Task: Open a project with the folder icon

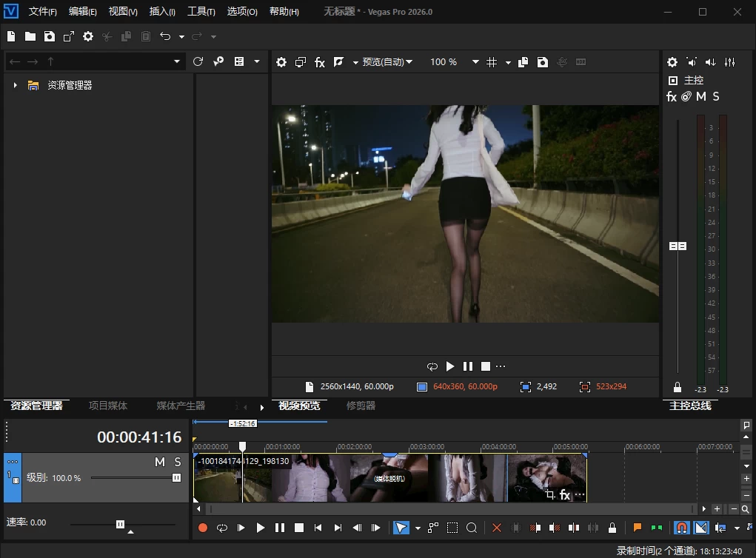Action: [30, 36]
